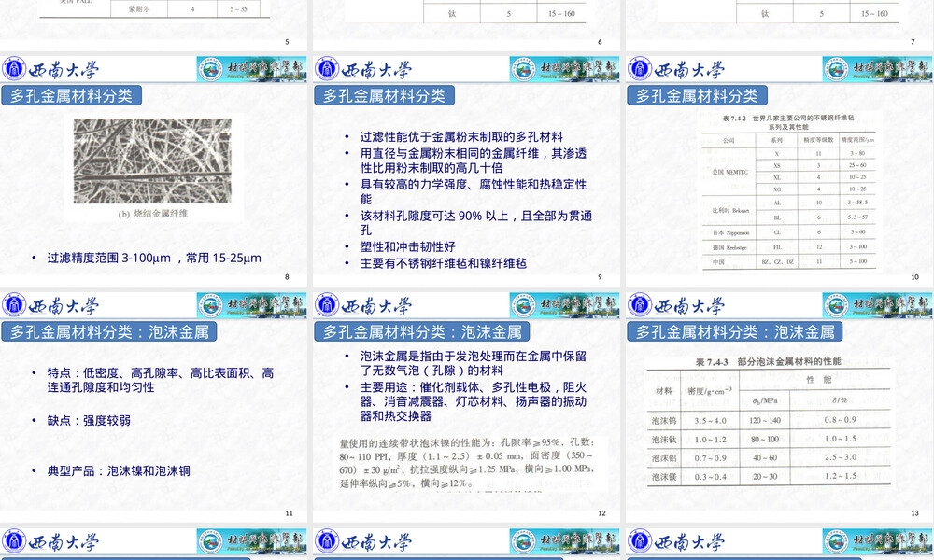Click the bullet starting "用直径与金属粉末相同的金属纤维"
Screen dimensions: 934x560
tap(474, 161)
